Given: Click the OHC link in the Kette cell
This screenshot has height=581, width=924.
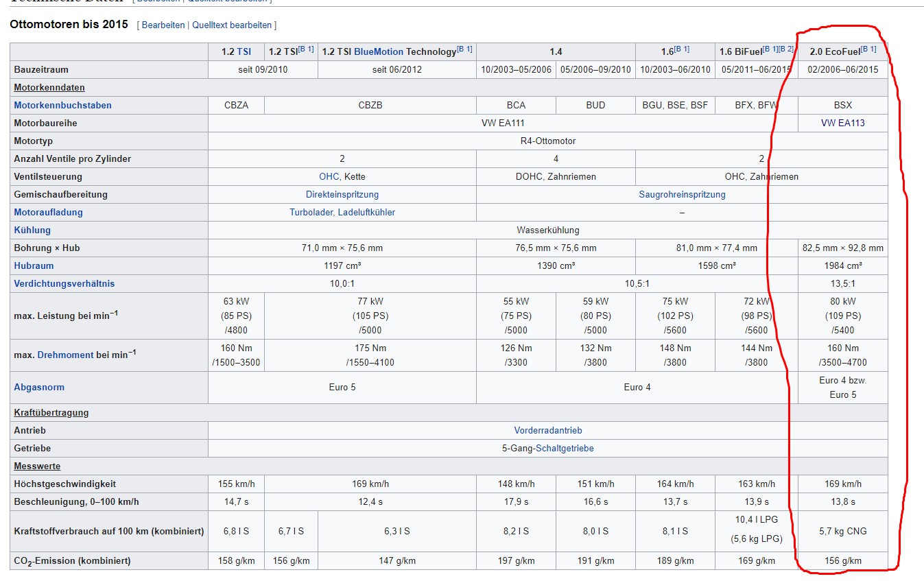Looking at the screenshot, I should click(x=329, y=176).
